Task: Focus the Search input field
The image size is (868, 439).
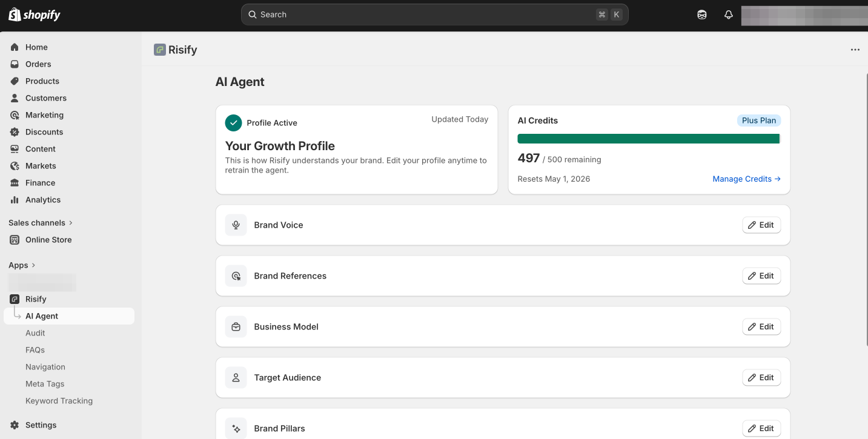Action: click(x=424, y=15)
